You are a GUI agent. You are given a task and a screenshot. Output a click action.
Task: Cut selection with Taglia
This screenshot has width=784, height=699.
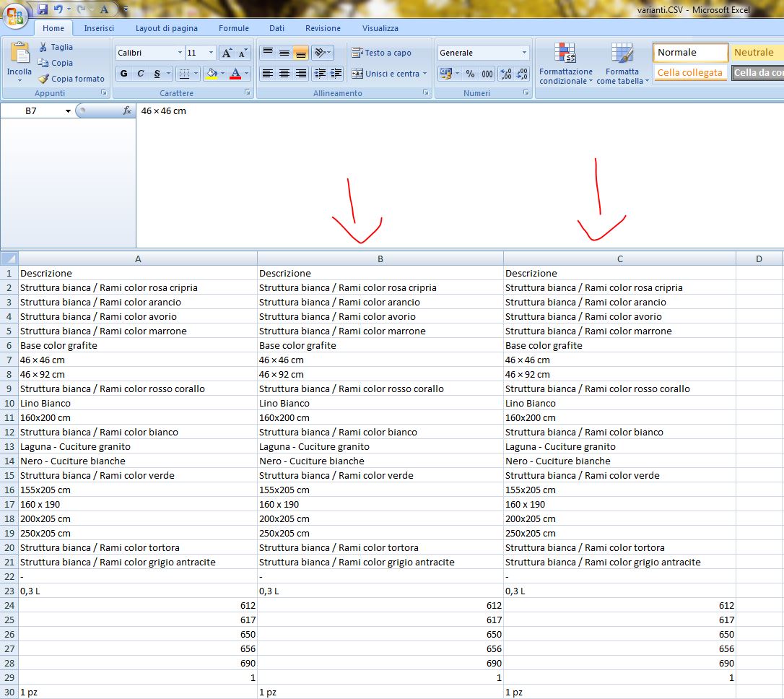click(x=56, y=47)
